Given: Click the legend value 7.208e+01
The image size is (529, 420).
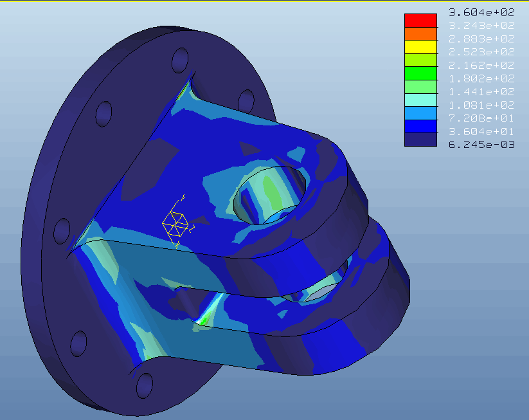Looking at the screenshot, I should click(481, 118).
